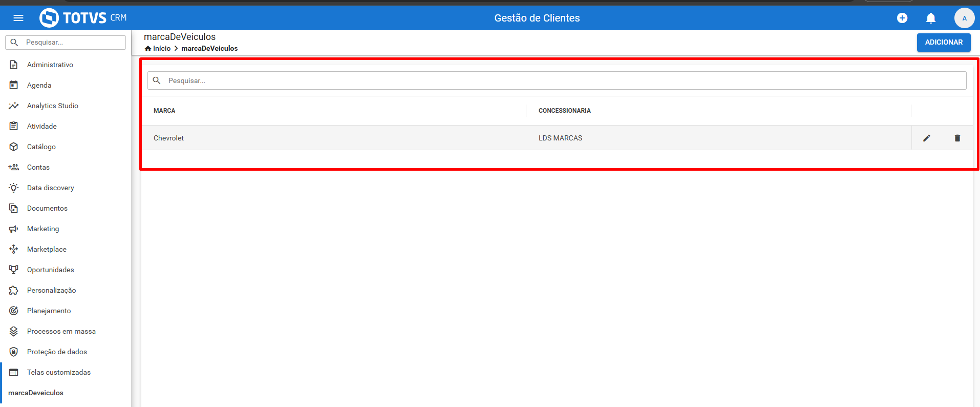Screen dimensions: 980x407
Task: Focus the sidebar Pesquisar search field
Action: point(66,43)
